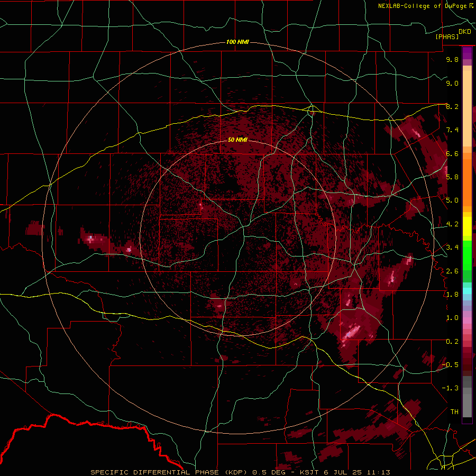476x476 pixels.
Task: Select the 3.4 scale value
Action: [x=452, y=248]
